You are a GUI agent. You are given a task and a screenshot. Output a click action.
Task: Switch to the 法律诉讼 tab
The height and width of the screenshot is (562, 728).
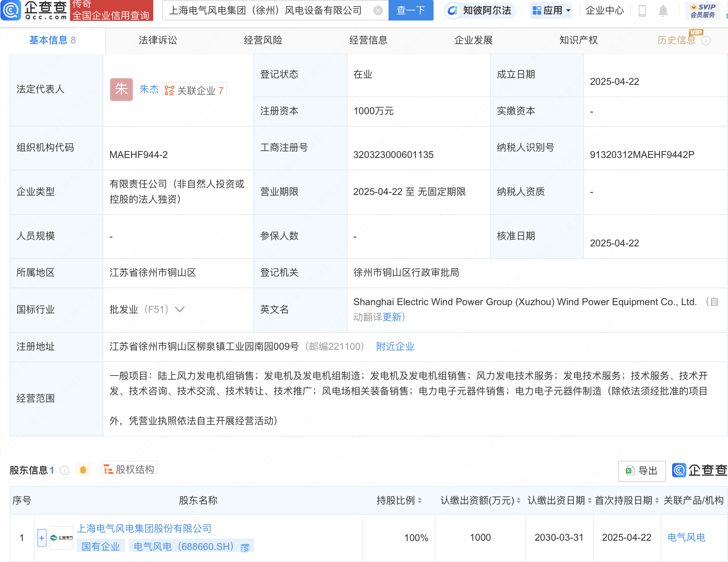pyautogui.click(x=157, y=40)
